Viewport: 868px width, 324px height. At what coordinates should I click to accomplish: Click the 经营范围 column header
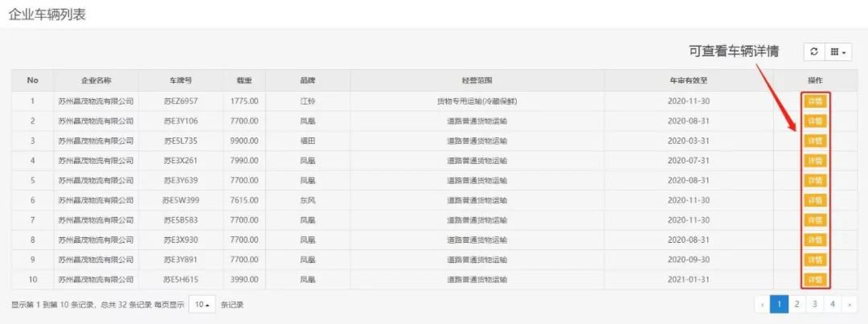coord(477,80)
